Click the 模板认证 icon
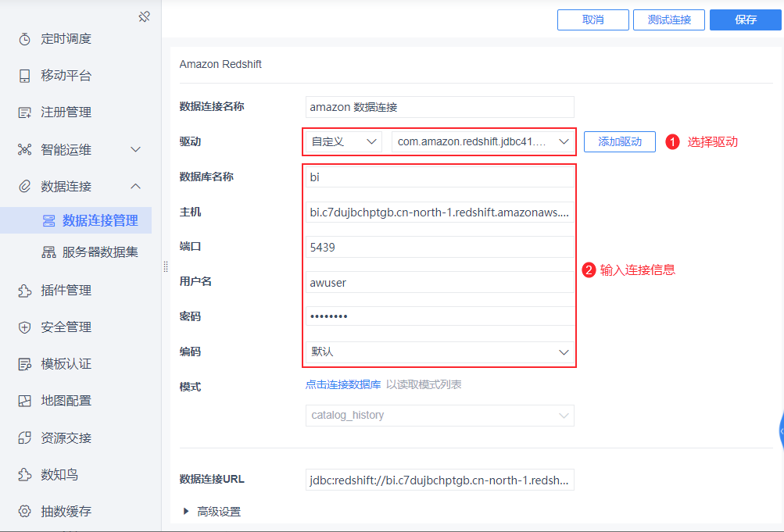Screen dimensions: 784x532 [24, 364]
